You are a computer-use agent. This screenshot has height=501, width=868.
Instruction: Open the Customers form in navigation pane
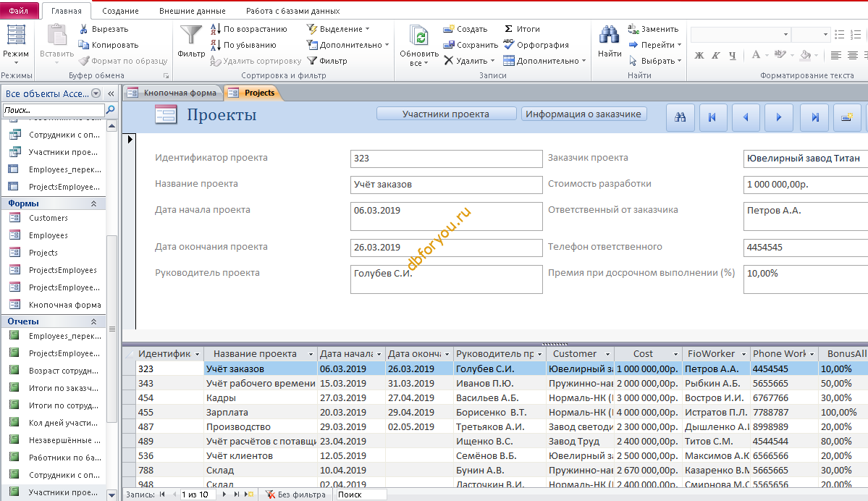(49, 218)
